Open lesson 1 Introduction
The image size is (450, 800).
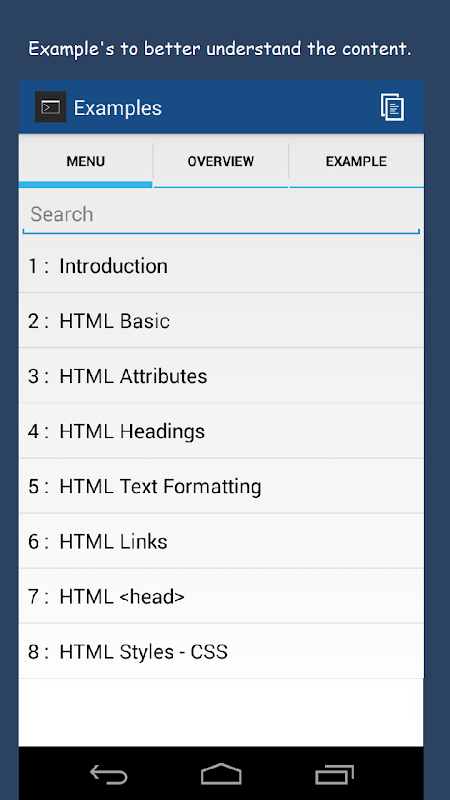(221, 266)
